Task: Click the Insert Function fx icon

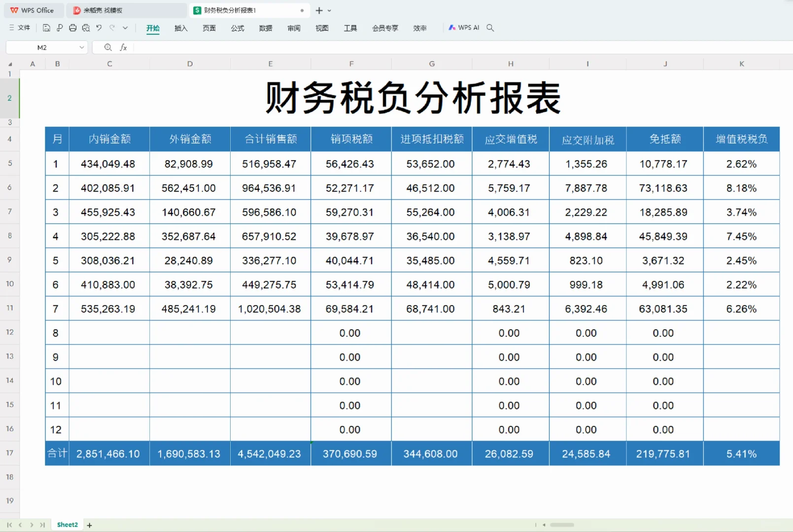Action: [124, 47]
